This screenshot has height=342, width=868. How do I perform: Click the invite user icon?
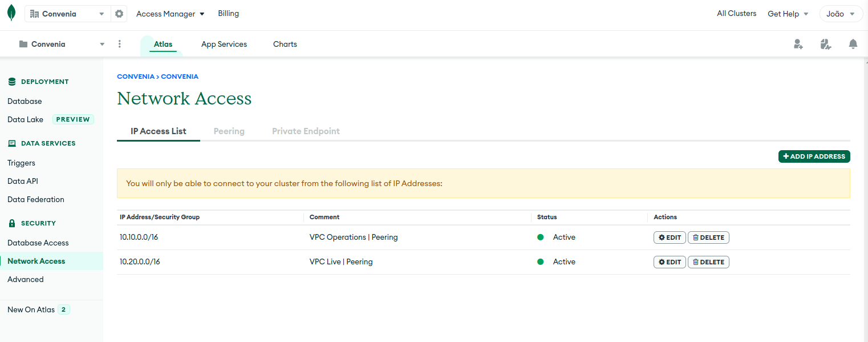(798, 44)
